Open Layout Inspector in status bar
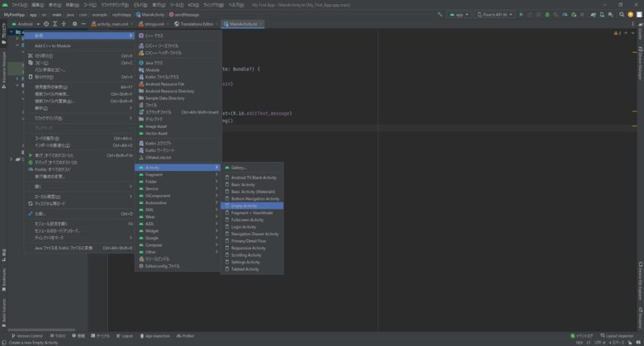This screenshot has width=644, height=346. click(x=617, y=336)
